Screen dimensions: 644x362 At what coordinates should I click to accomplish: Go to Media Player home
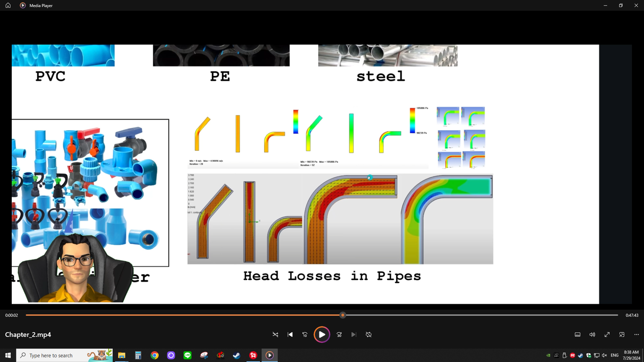[x=8, y=5]
